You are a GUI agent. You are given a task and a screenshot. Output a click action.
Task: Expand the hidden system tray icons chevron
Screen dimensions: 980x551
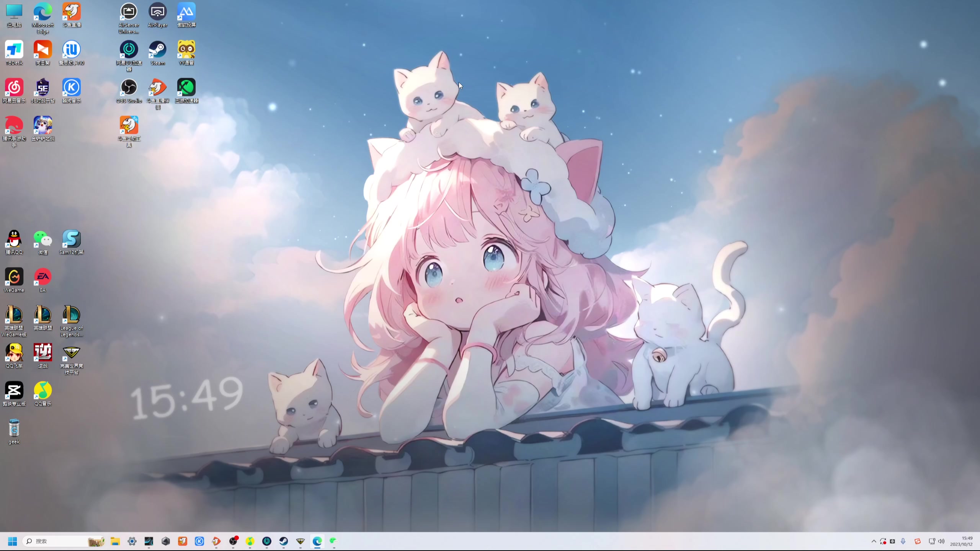tap(874, 541)
